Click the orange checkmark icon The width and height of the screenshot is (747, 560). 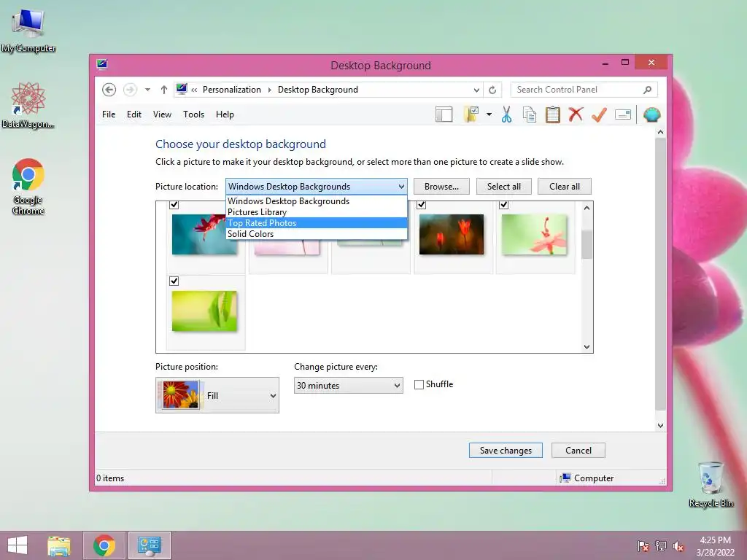(x=599, y=114)
